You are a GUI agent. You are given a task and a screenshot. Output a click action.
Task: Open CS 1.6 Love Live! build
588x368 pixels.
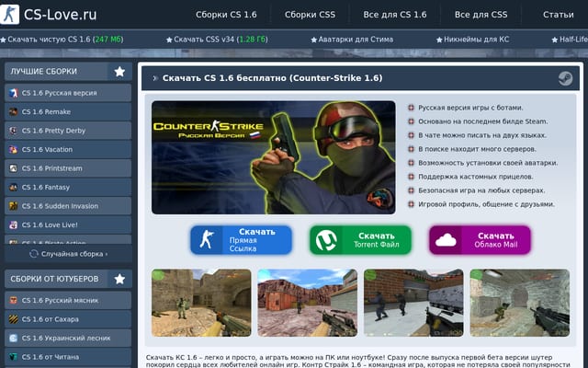click(68, 224)
